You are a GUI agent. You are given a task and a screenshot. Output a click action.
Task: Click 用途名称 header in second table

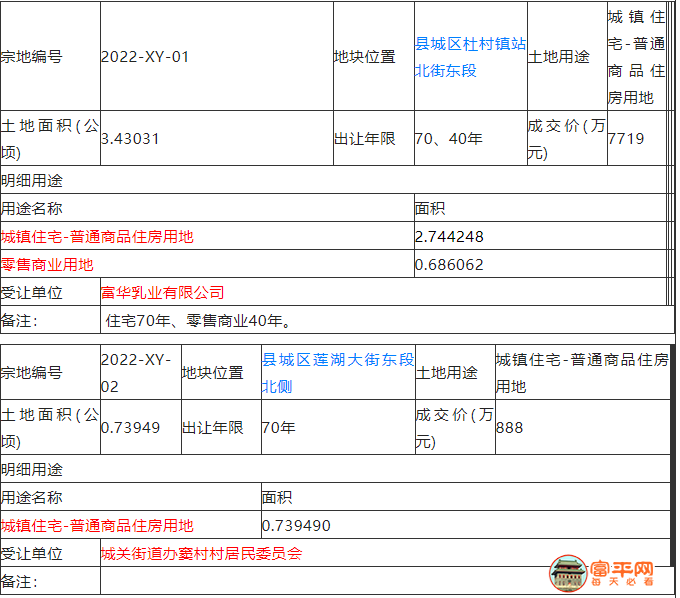(32, 497)
